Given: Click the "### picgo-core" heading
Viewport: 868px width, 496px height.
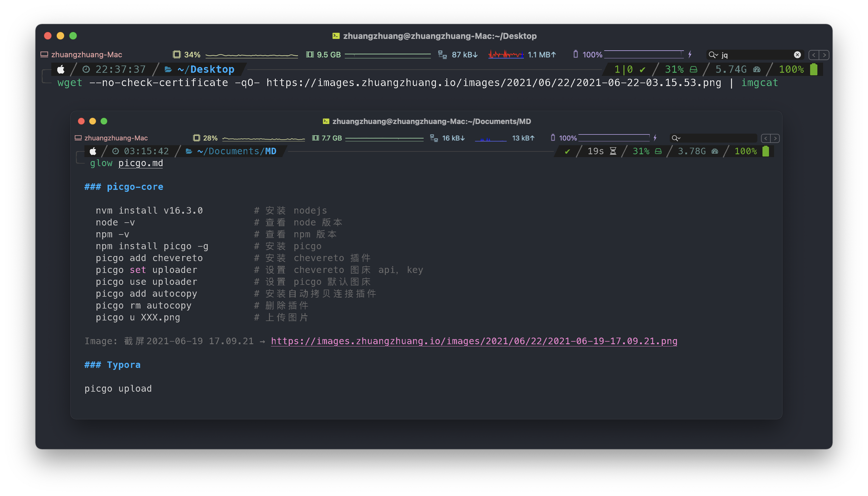Looking at the screenshot, I should (x=124, y=187).
